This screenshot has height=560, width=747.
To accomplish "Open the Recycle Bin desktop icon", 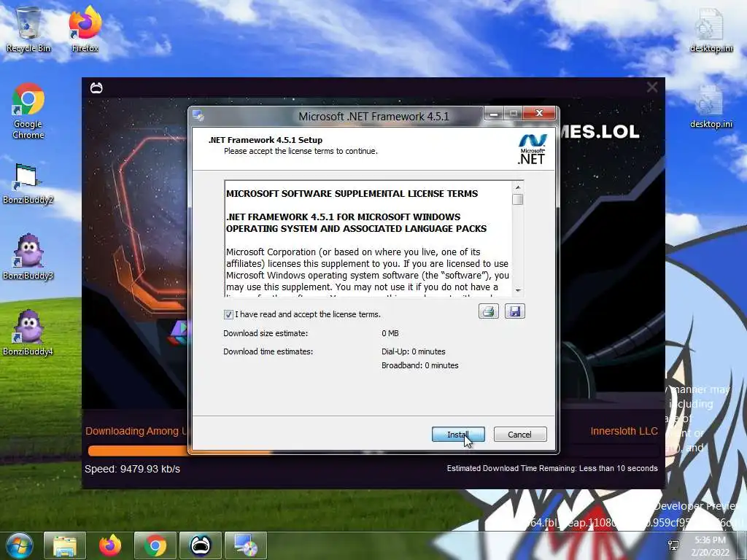I will click(x=28, y=29).
